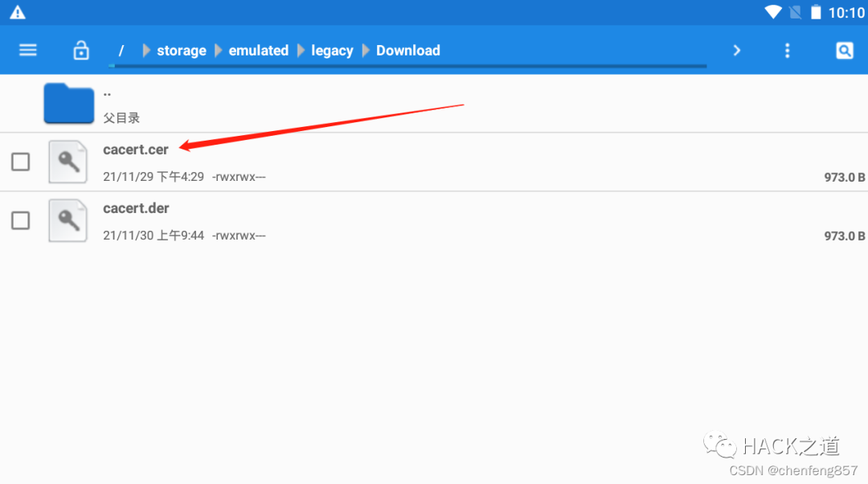
Task: Tap the padlock access mode icon
Action: coord(81,51)
